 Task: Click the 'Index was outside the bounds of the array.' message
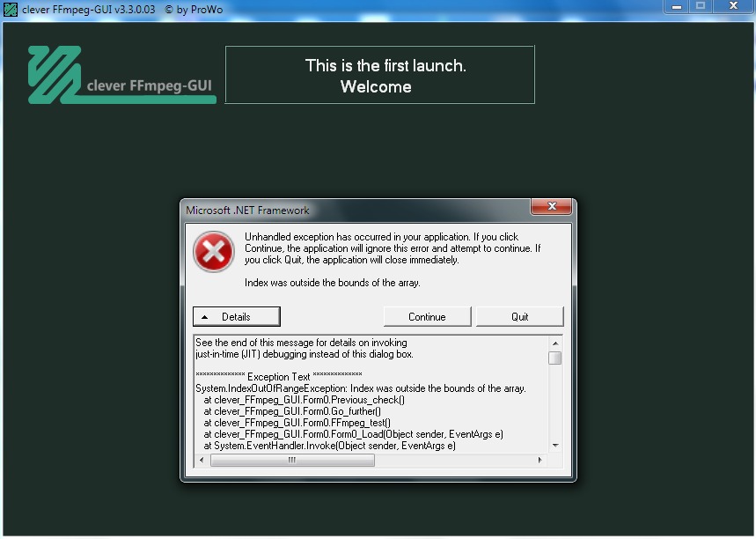pyautogui.click(x=332, y=283)
